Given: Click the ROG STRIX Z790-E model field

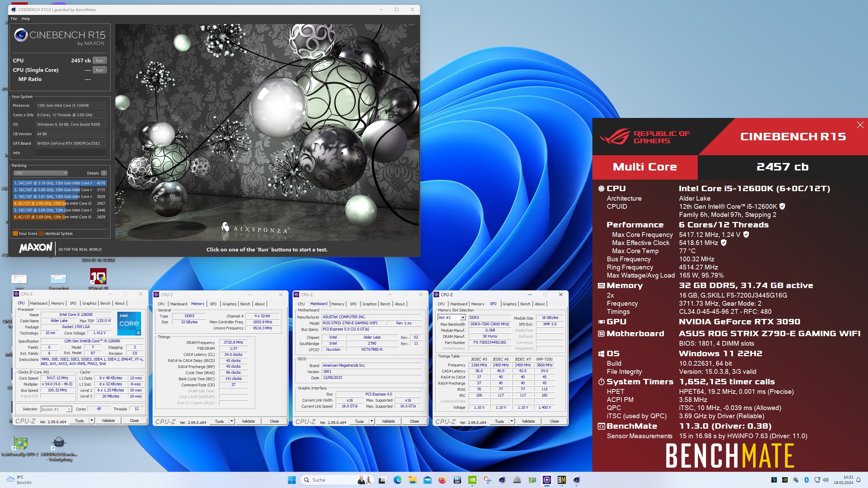Looking at the screenshot, I should pos(353,323).
